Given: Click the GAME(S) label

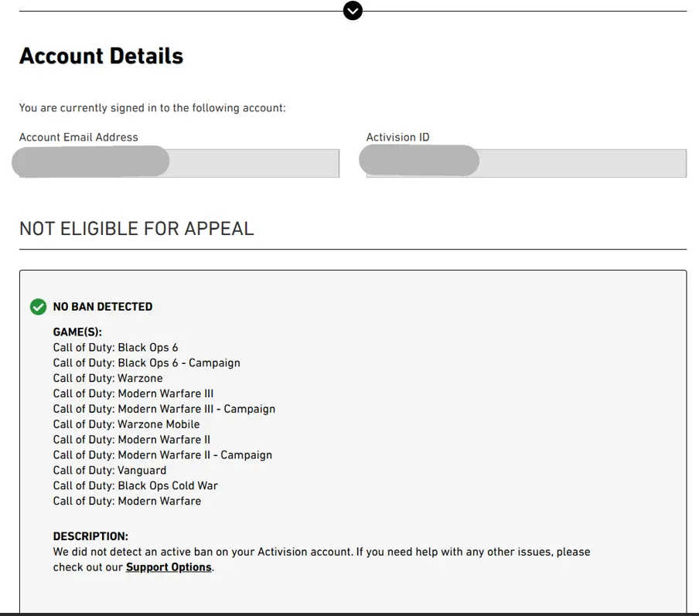Looking at the screenshot, I should click(x=77, y=332).
